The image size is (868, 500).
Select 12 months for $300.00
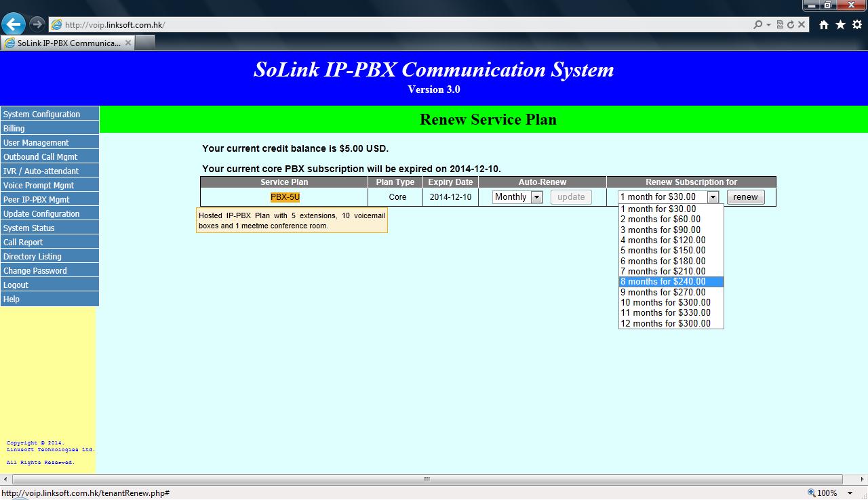coord(671,324)
